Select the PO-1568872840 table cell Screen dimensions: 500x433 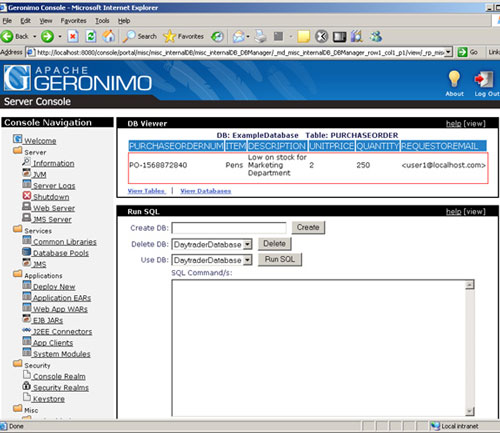[158, 165]
